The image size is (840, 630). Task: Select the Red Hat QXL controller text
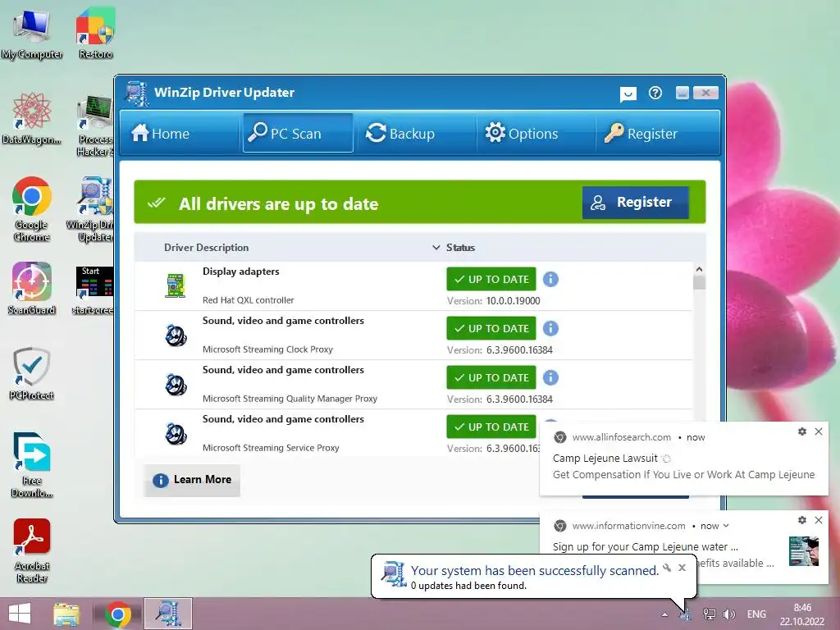click(x=248, y=300)
